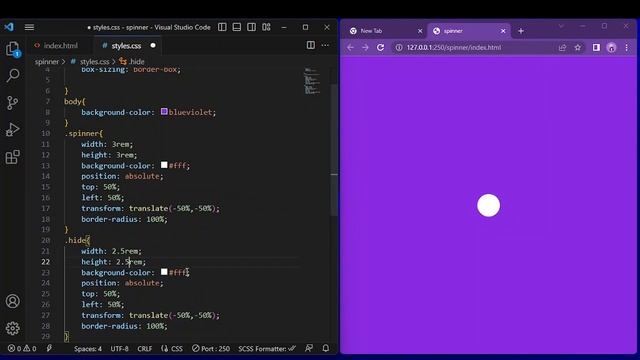View site information icon in address bar

[399, 47]
